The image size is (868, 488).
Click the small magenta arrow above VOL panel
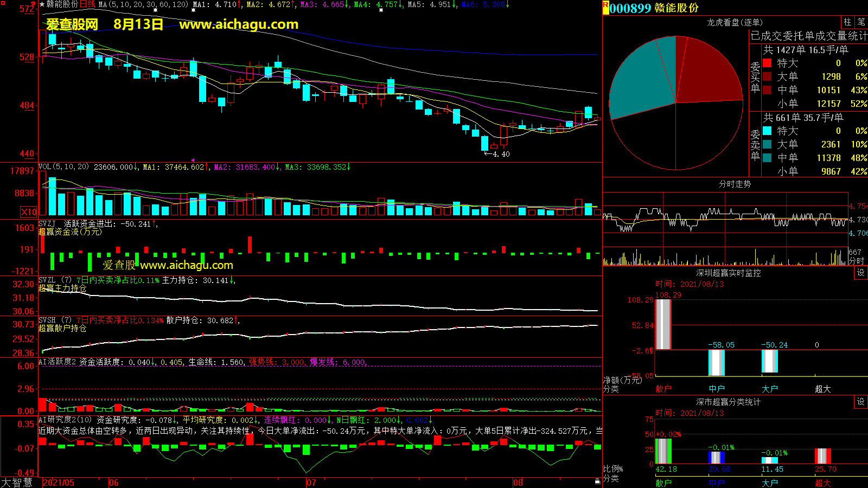pos(192,160)
